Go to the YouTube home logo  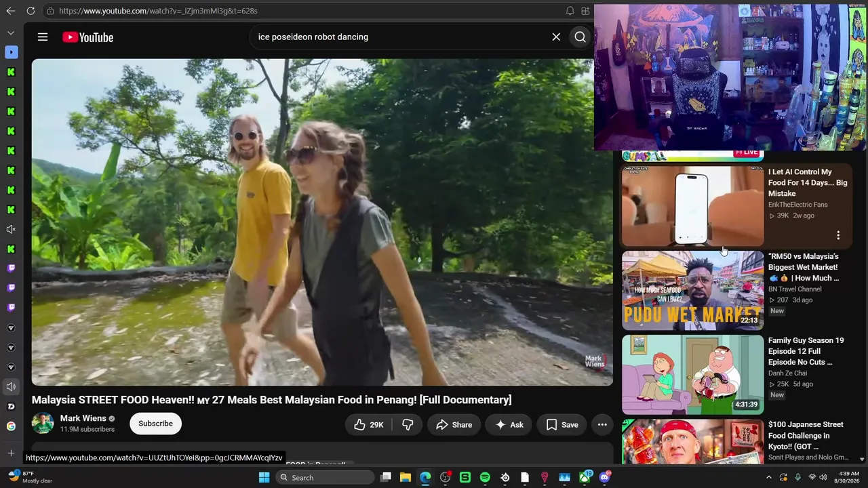88,37
